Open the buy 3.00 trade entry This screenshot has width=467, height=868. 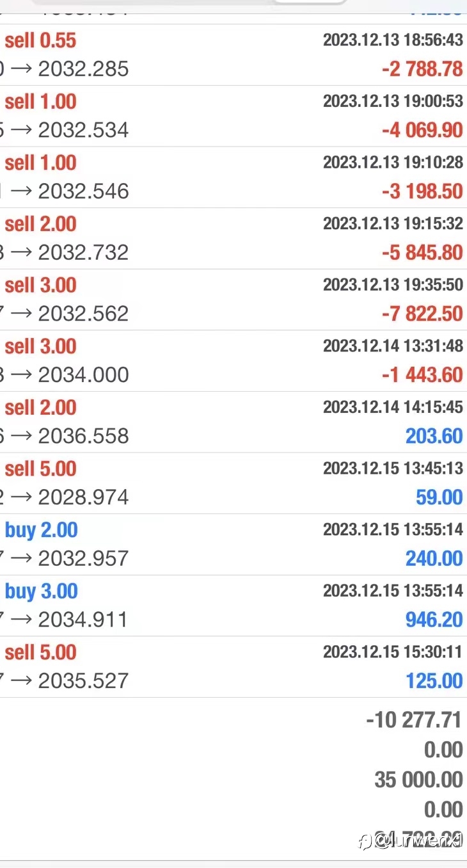[x=233, y=606]
